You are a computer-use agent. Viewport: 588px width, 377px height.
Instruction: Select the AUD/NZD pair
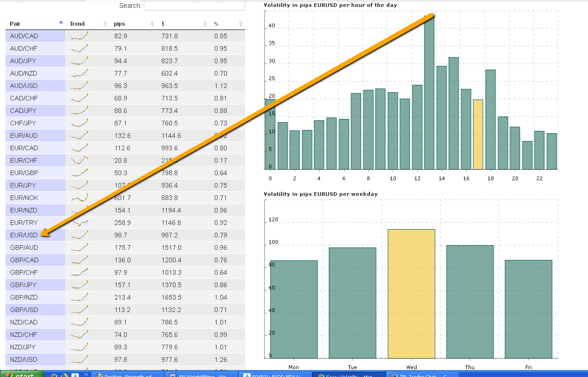point(24,73)
